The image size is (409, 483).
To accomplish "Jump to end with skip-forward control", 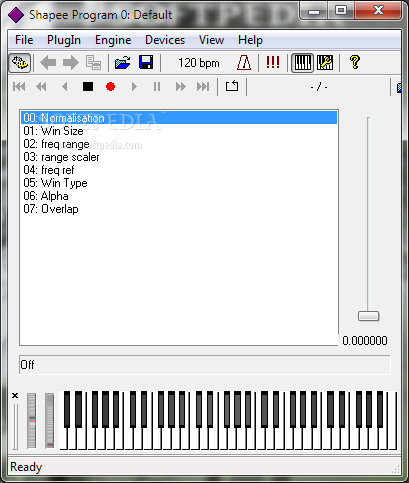I will pyautogui.click(x=203, y=87).
